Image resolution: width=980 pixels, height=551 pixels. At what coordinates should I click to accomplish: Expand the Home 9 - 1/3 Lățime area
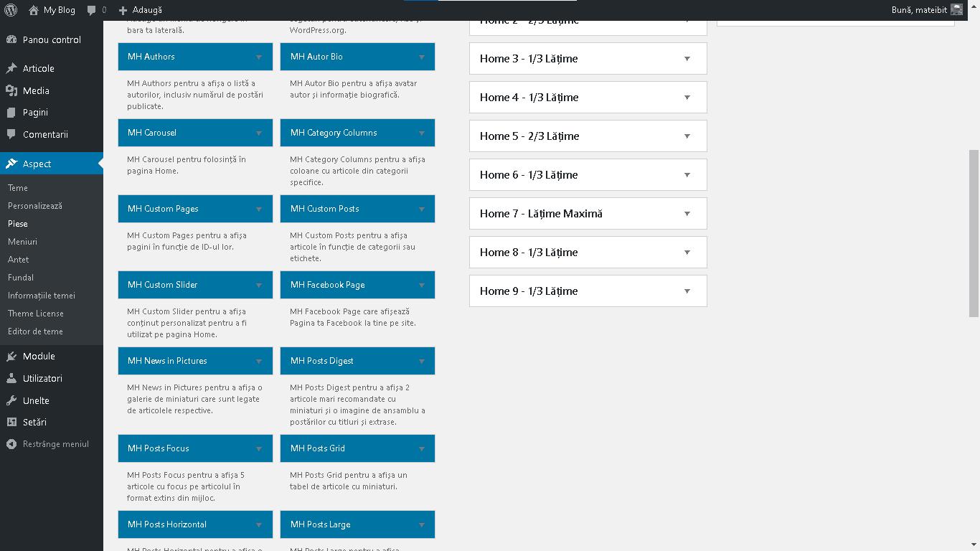point(687,291)
